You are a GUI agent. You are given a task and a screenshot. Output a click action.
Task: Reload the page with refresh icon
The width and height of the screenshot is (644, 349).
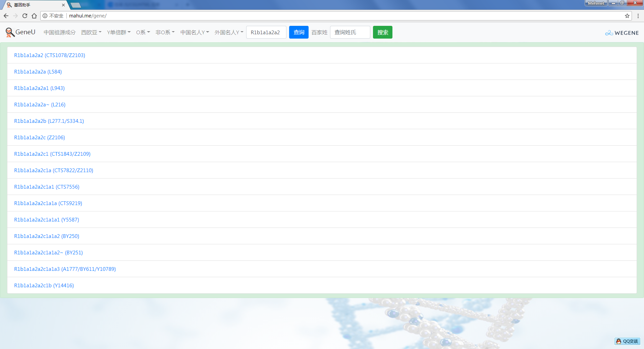[25, 16]
